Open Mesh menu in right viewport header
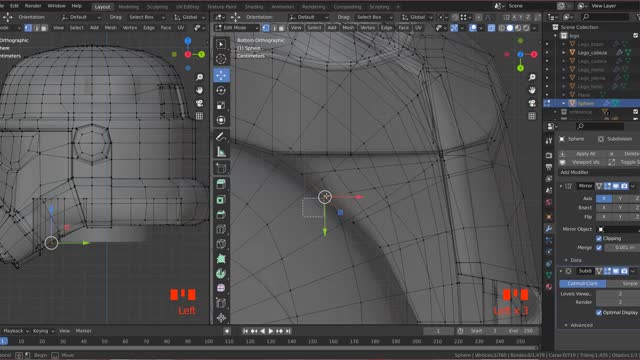Viewport: 640px width, 360px height. click(348, 28)
